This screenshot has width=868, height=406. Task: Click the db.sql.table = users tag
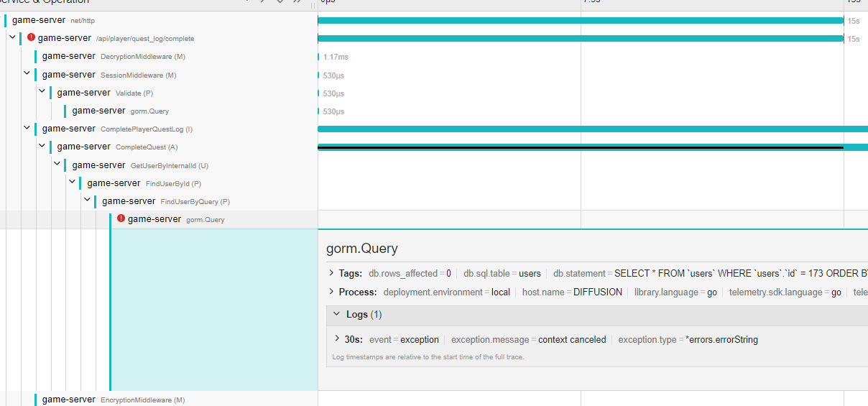[x=502, y=273]
